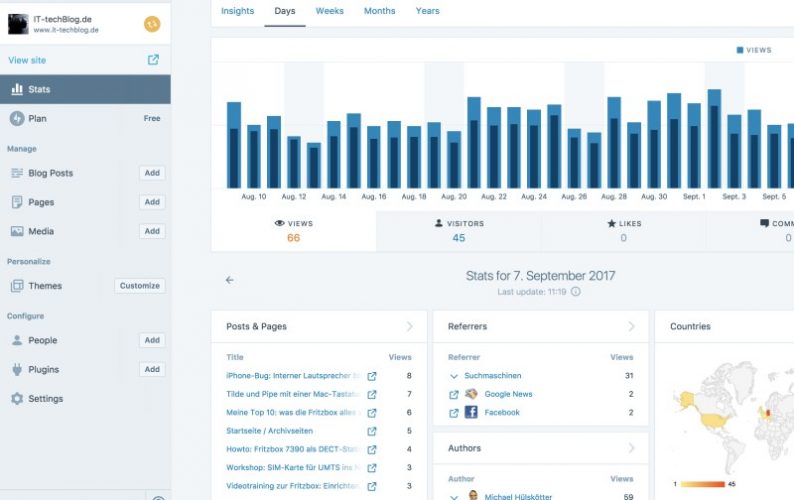
Task: Add a new person to the site
Action: (152, 340)
